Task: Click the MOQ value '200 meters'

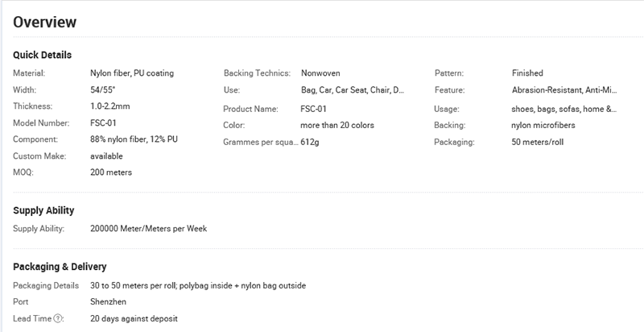Action: [111, 172]
